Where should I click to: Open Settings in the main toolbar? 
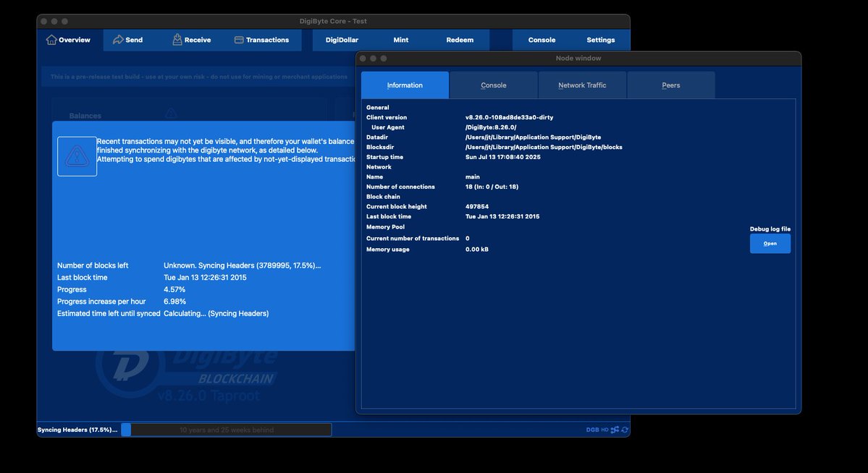click(601, 40)
